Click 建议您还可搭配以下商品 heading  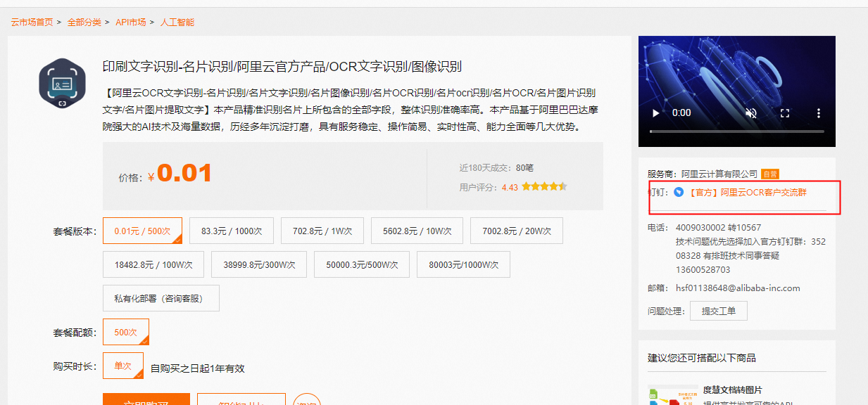[x=702, y=358]
